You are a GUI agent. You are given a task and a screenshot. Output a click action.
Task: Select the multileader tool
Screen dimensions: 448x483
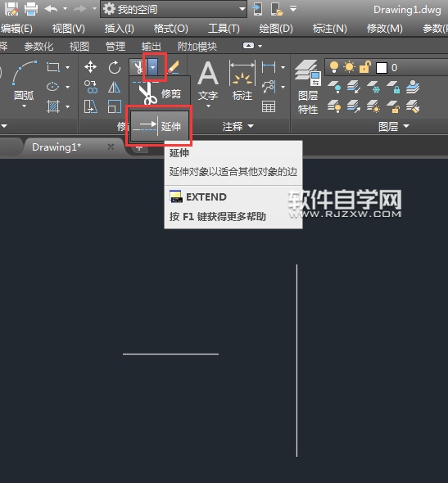tap(269, 87)
